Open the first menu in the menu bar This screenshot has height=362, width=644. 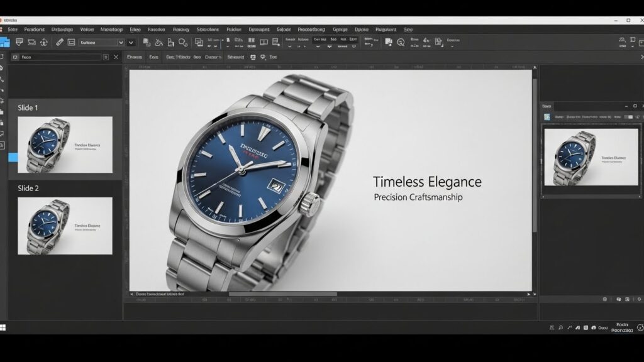(12, 30)
